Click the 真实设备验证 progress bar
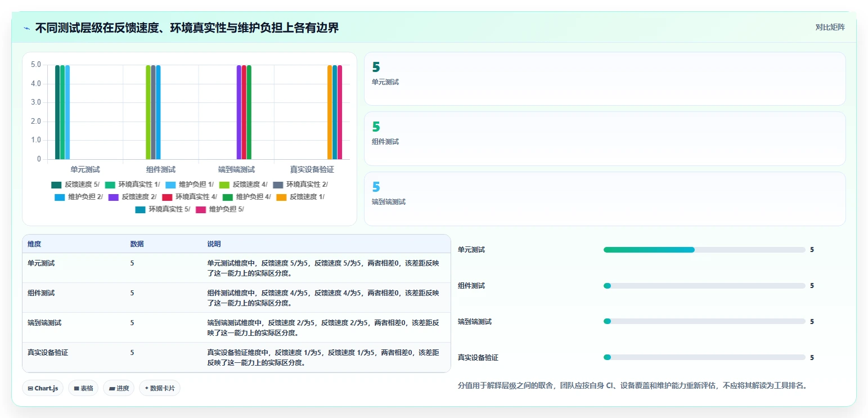868x418 pixels. tap(704, 358)
